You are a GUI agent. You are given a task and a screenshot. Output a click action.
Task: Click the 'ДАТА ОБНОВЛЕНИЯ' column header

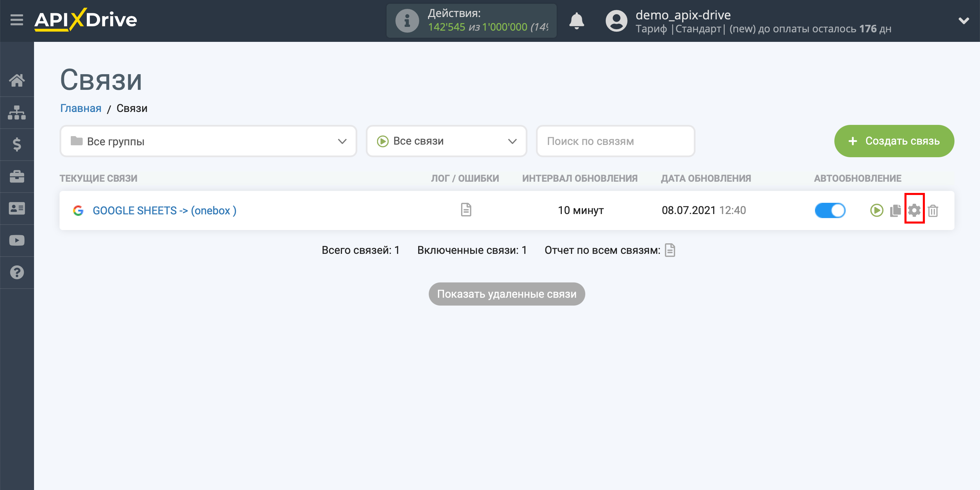[x=706, y=178]
